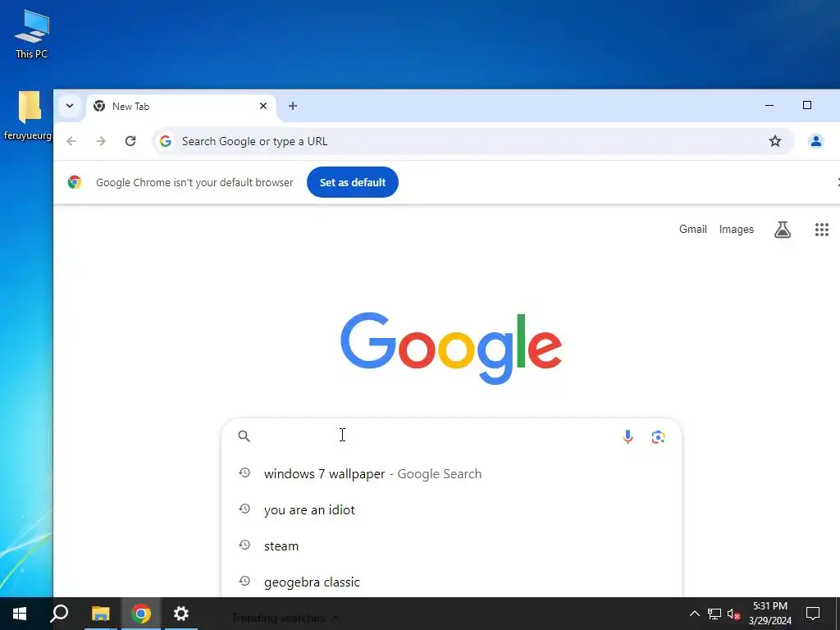Click the Google icon in address bar

(x=166, y=141)
